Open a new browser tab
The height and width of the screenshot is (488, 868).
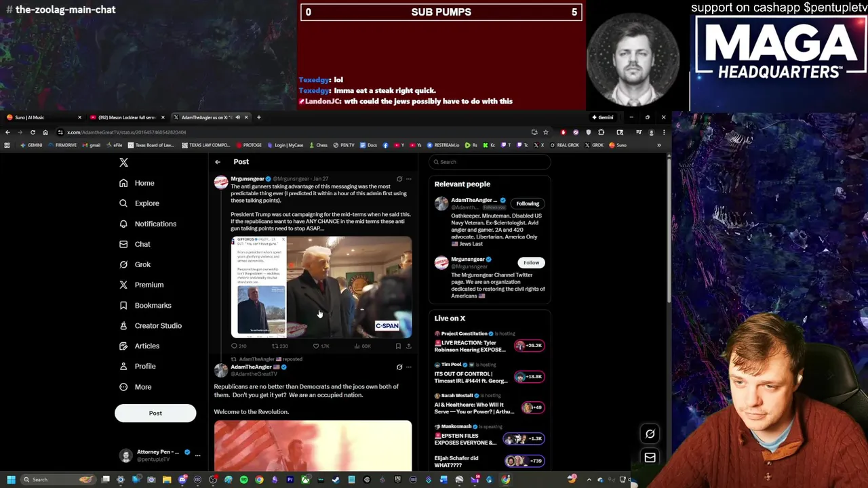(258, 117)
